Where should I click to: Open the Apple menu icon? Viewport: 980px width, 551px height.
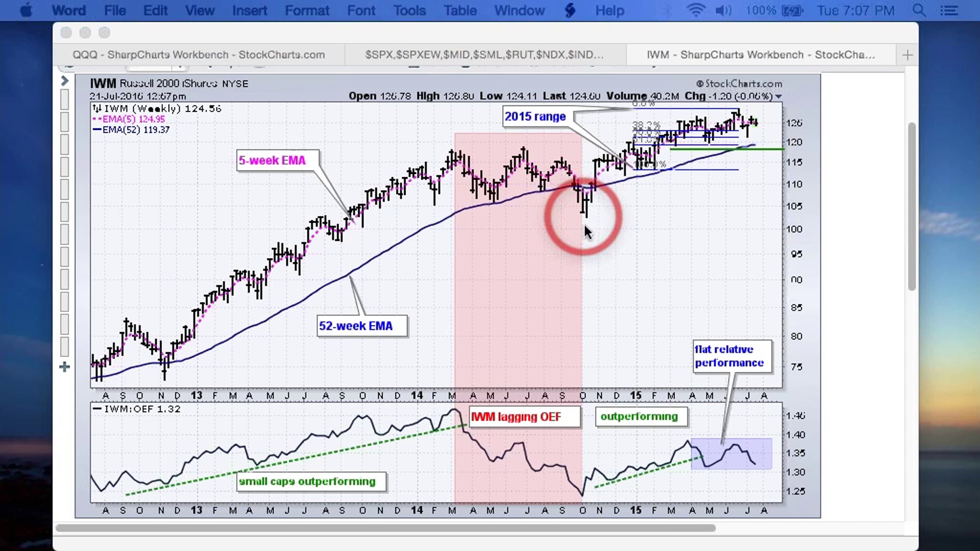26,10
